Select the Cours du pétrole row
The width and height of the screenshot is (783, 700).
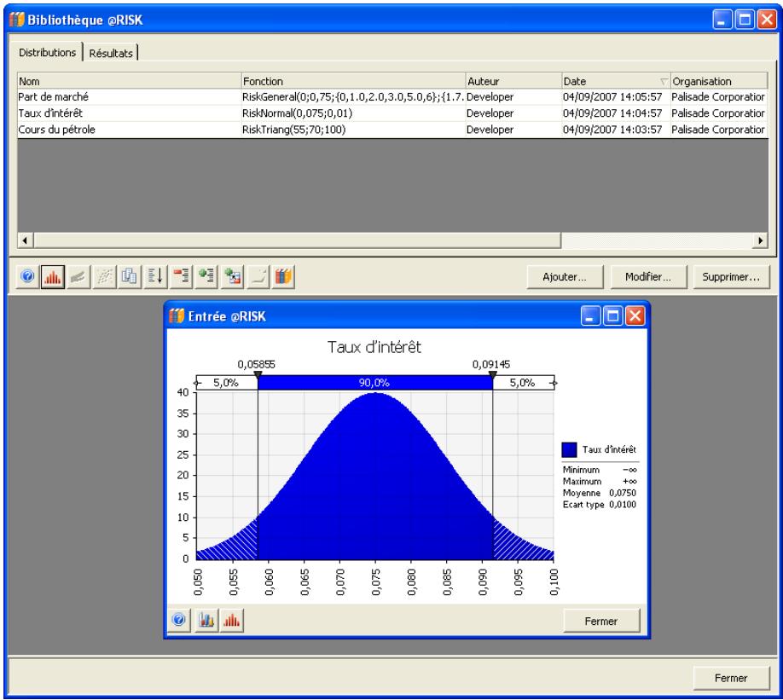pos(128,129)
